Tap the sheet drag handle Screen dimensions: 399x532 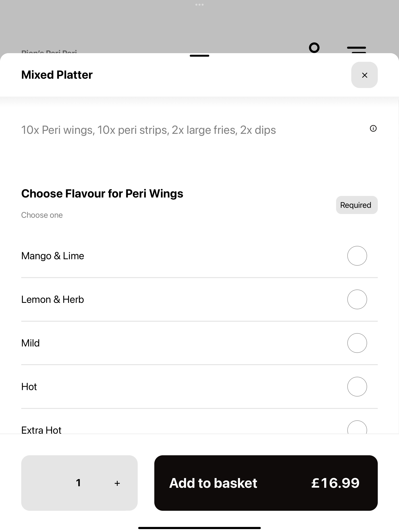199,56
